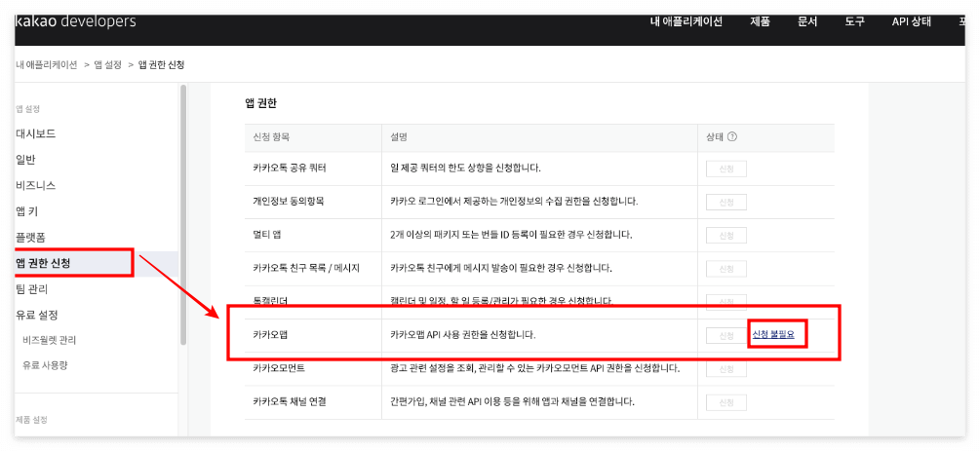
Task: Open the 문서 top menu
Action: click(x=807, y=21)
